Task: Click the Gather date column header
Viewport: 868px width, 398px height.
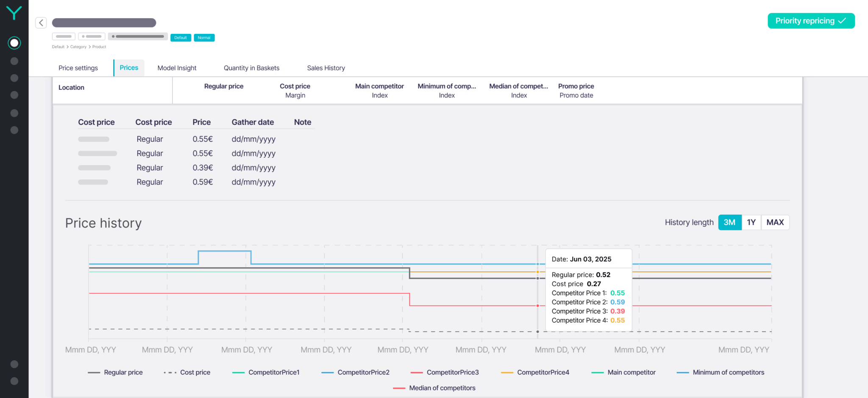Action: [x=253, y=122]
